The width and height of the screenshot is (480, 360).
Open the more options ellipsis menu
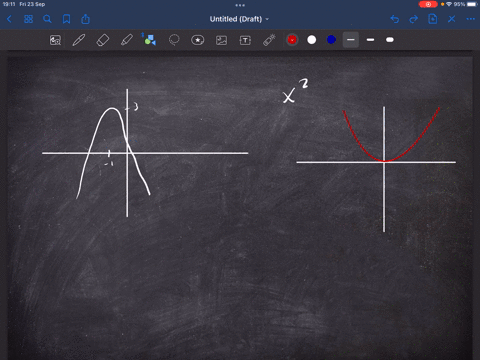click(x=471, y=19)
